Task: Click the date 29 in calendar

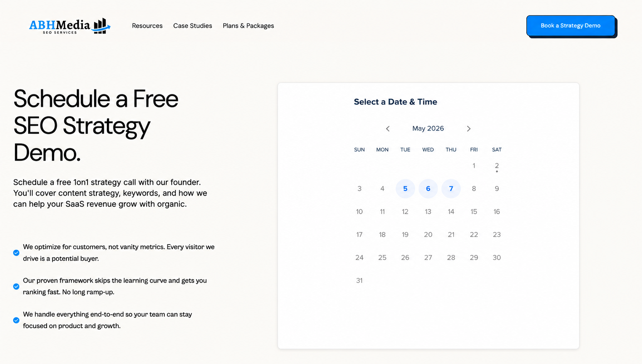Action: pos(474,258)
